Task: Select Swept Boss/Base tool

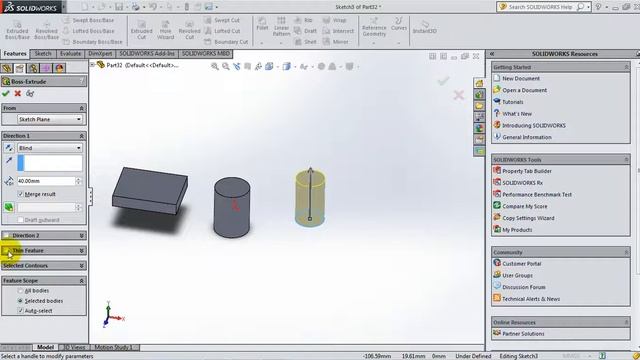Action: pos(89,20)
